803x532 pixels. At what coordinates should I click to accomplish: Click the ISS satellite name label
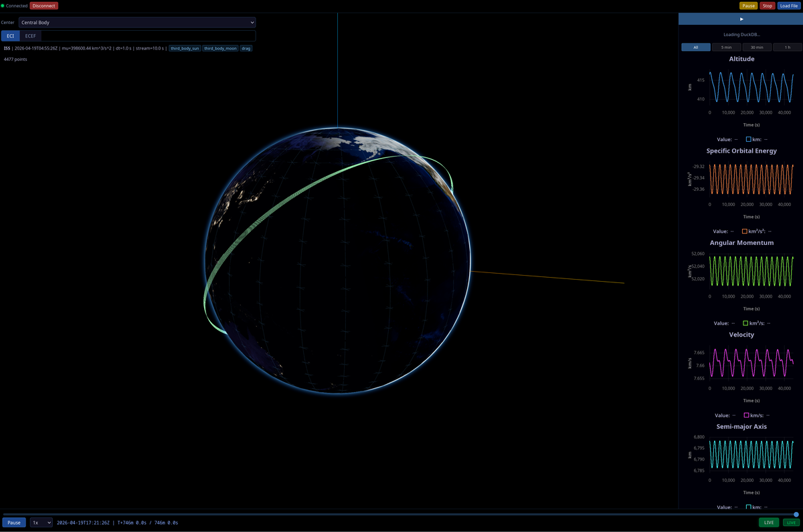click(x=7, y=48)
